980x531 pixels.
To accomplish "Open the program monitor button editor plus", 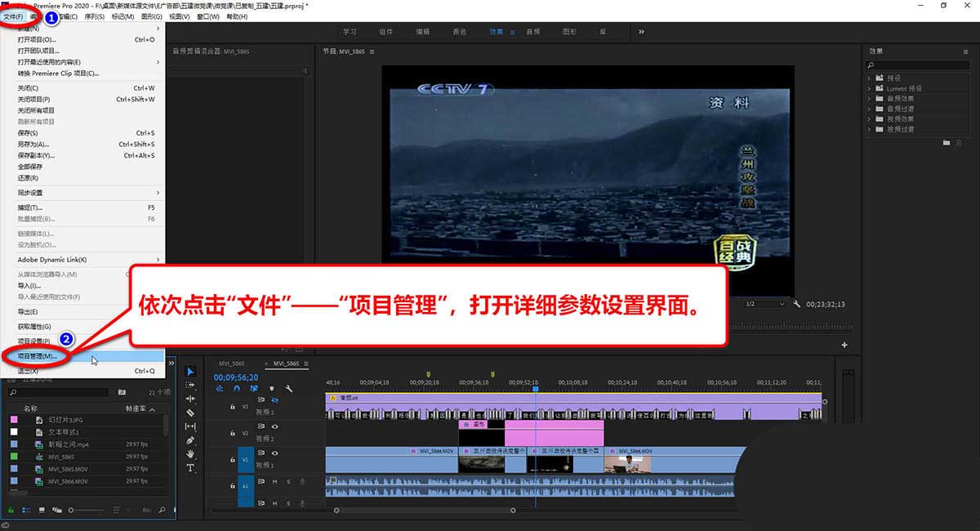I will pos(844,345).
